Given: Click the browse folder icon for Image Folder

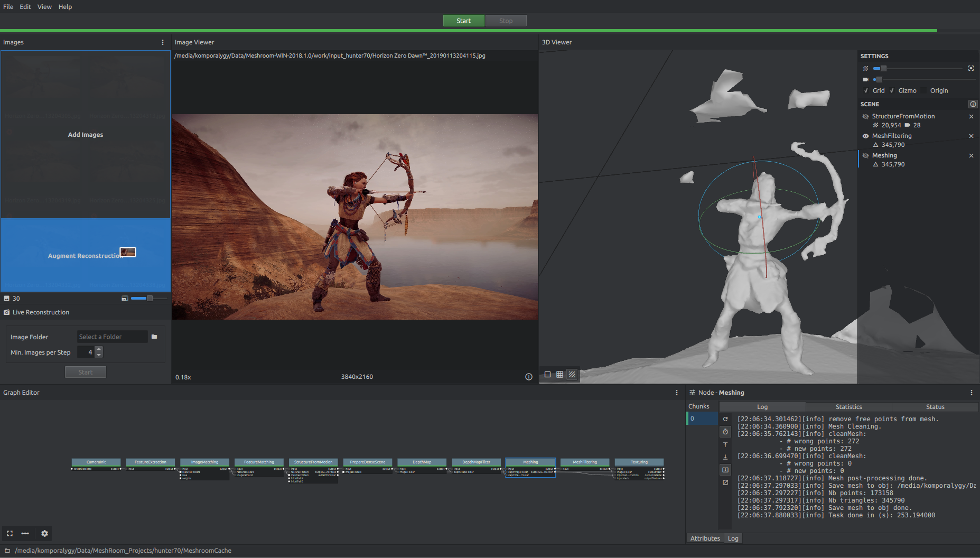Looking at the screenshot, I should click(x=154, y=337).
